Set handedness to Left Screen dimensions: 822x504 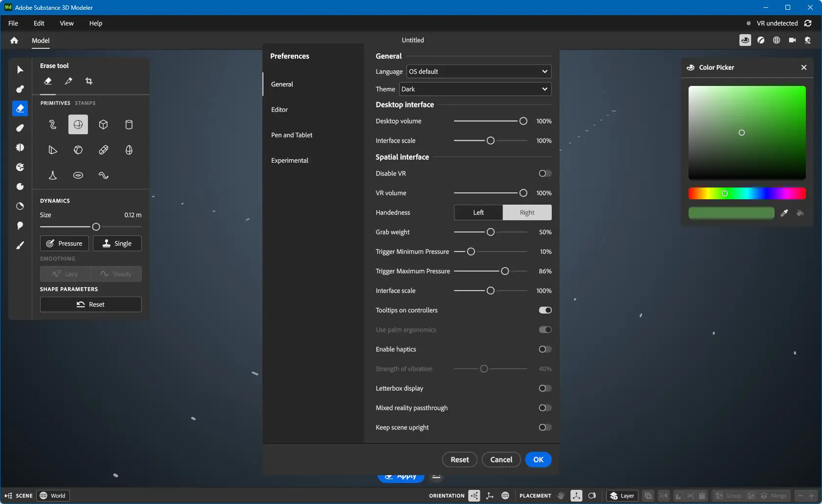coord(478,212)
